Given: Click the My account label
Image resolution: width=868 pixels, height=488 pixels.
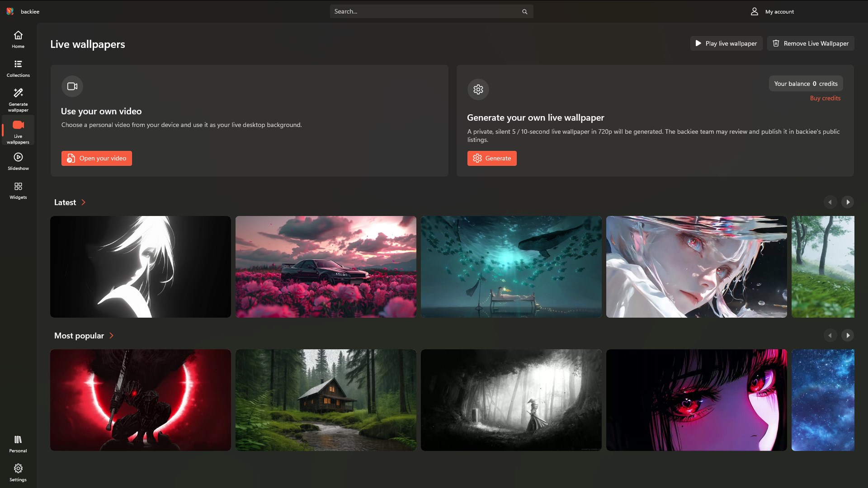Looking at the screenshot, I should 779,12.
